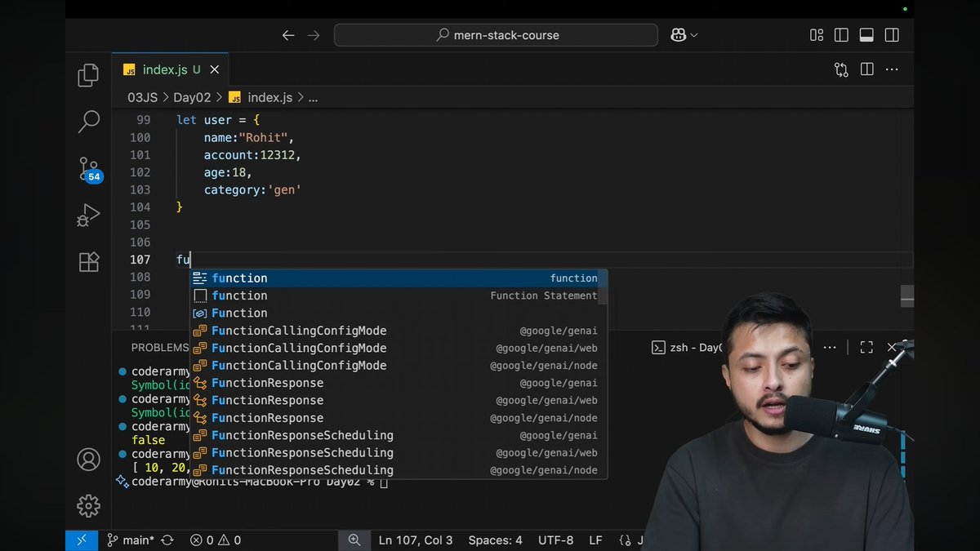The width and height of the screenshot is (980, 551).
Task: Open the Manage gear icon
Action: tap(88, 506)
